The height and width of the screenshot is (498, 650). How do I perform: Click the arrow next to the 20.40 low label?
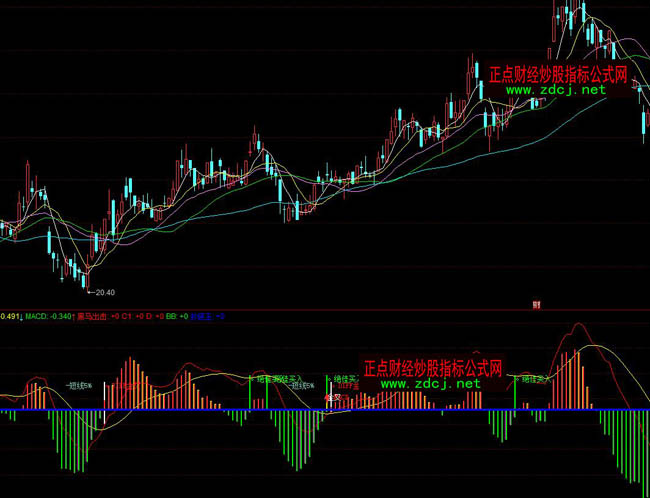[90, 292]
